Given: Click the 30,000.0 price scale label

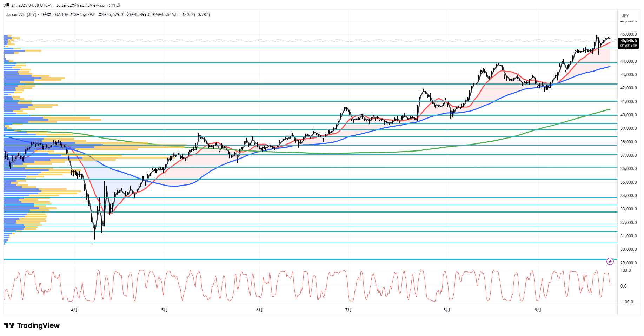Looking at the screenshot, I should [x=628, y=249].
